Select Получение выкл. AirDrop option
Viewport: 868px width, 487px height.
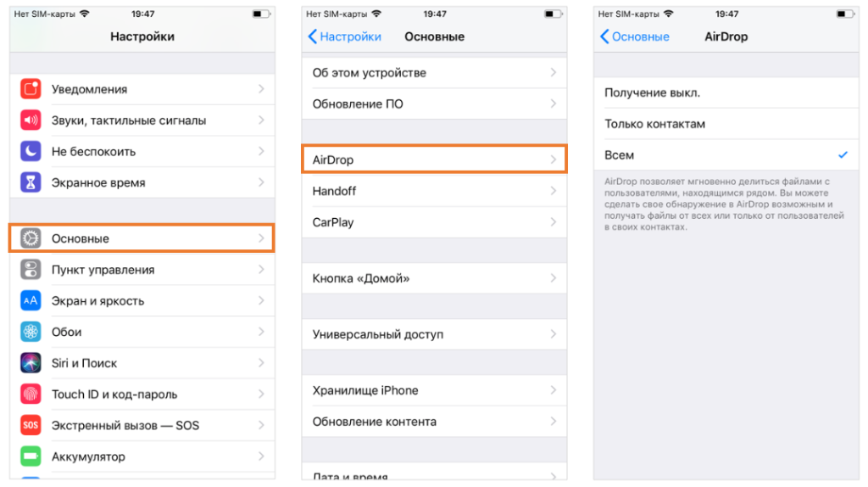tap(726, 92)
